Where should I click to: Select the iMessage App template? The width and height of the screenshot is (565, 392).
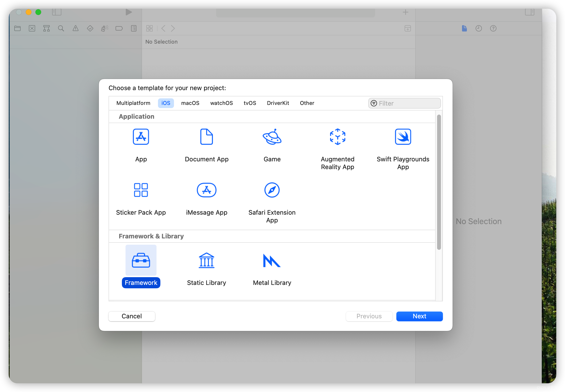point(206,190)
